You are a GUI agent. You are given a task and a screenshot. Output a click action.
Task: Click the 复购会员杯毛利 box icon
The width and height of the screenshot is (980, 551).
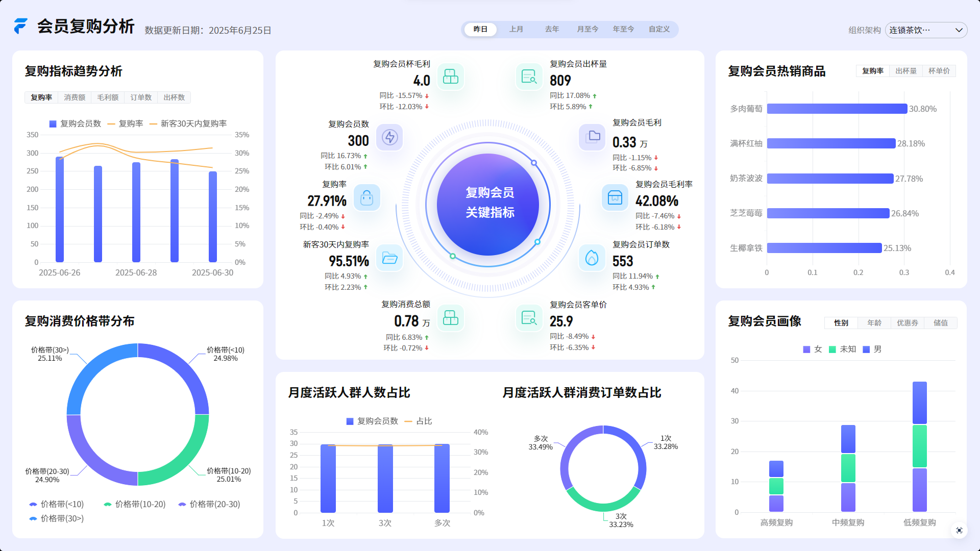451,77
